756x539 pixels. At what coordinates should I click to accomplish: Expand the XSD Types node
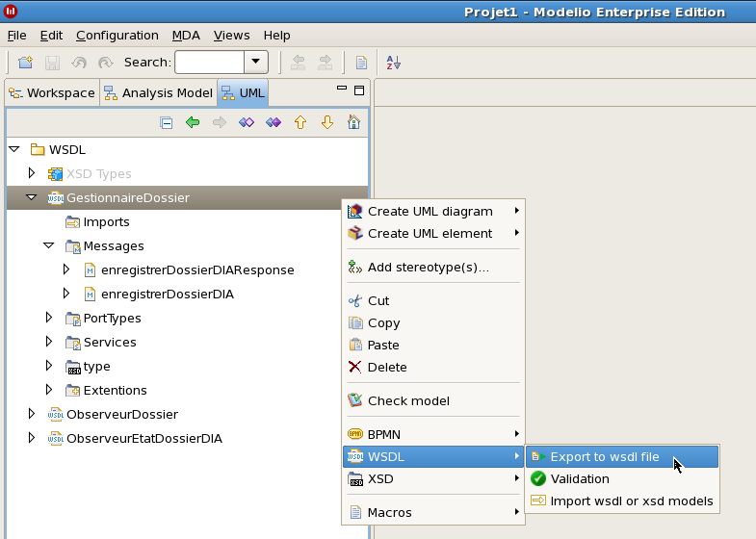click(32, 173)
